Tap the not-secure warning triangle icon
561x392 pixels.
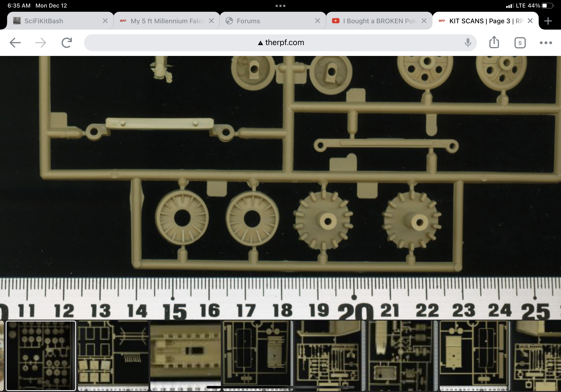(261, 43)
